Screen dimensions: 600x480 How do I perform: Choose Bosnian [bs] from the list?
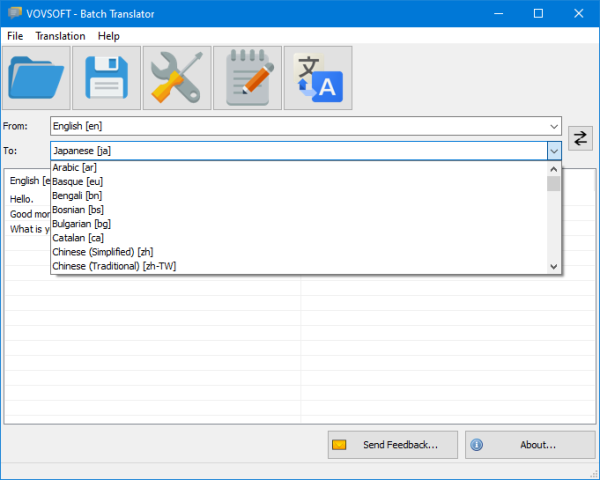pos(299,210)
